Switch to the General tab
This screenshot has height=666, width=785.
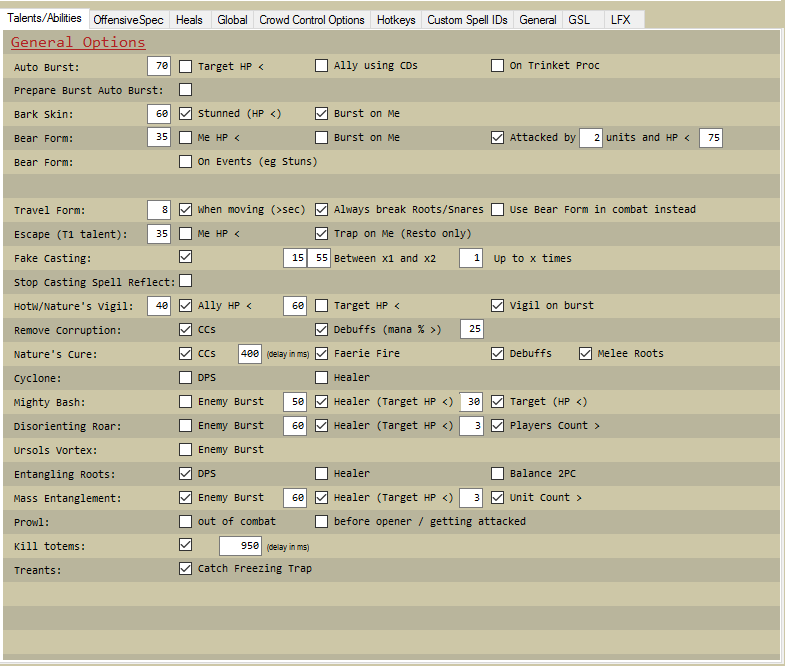(538, 20)
